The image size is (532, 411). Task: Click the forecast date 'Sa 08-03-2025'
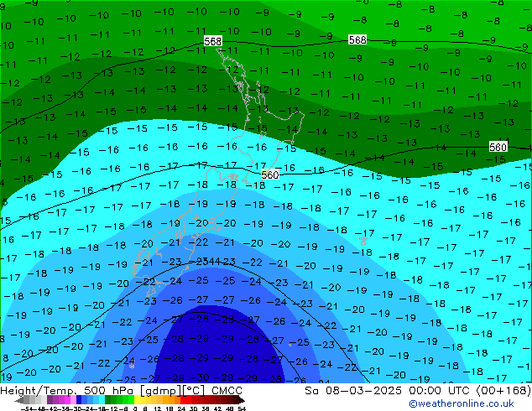click(x=353, y=391)
